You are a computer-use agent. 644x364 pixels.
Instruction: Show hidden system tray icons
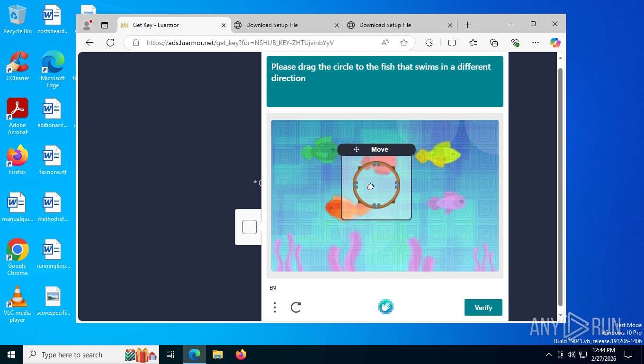coord(549,355)
